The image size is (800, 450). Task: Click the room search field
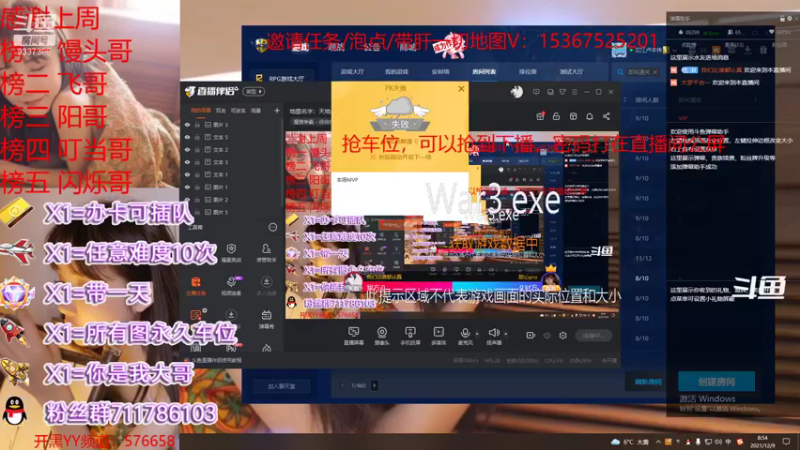point(638,72)
